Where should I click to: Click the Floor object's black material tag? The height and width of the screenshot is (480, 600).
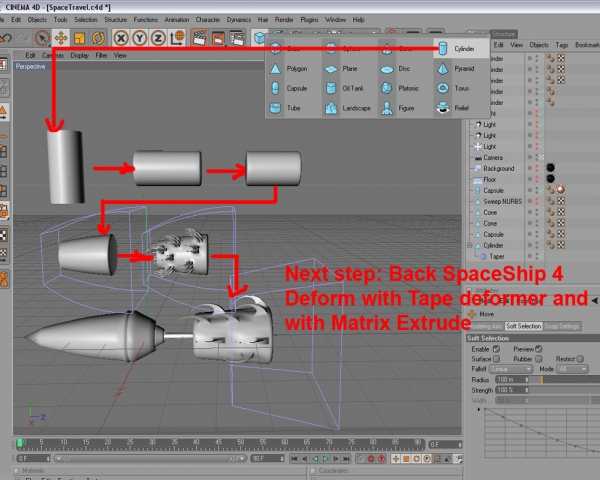tap(550, 179)
